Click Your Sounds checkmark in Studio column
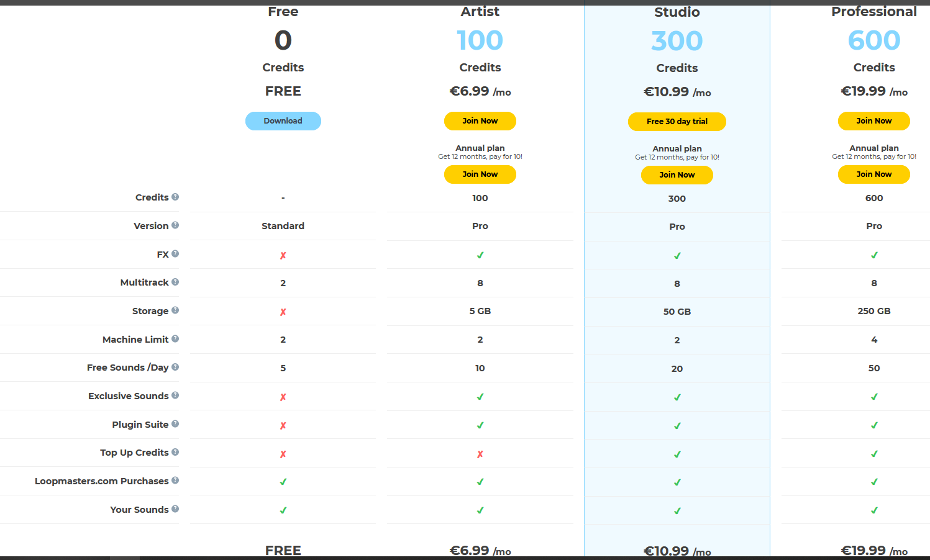930x560 pixels. [677, 511]
